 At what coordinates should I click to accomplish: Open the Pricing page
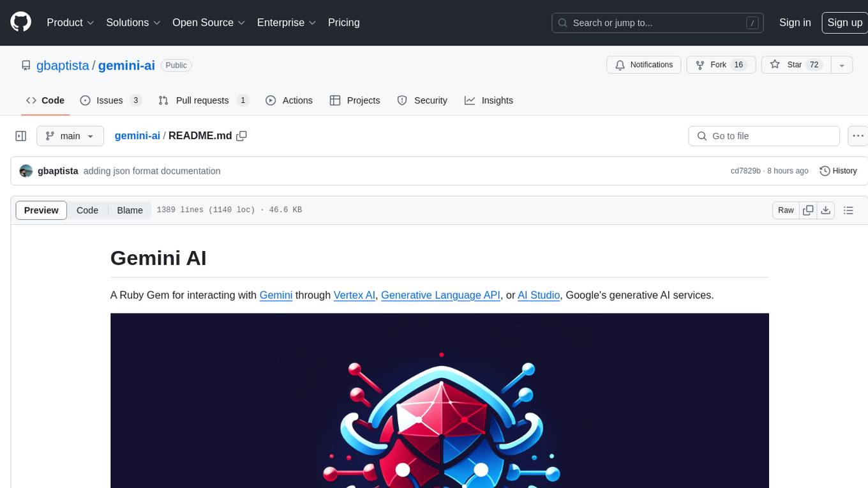(344, 22)
